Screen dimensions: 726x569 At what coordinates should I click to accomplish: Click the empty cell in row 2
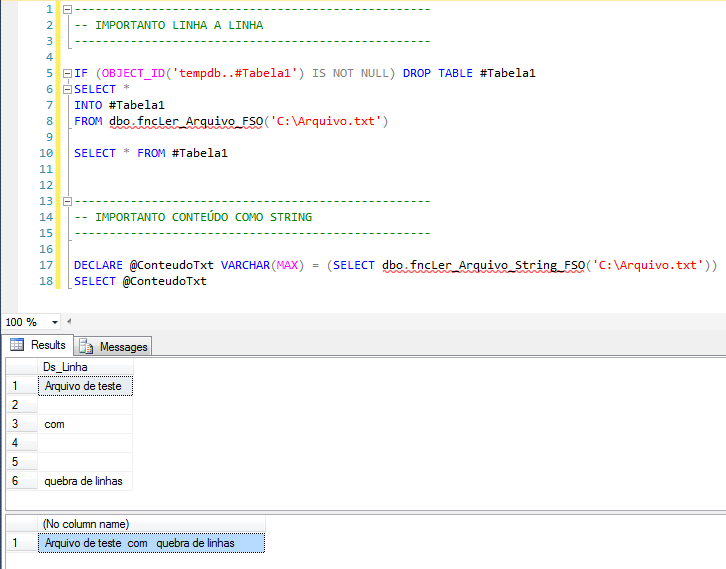click(x=85, y=405)
